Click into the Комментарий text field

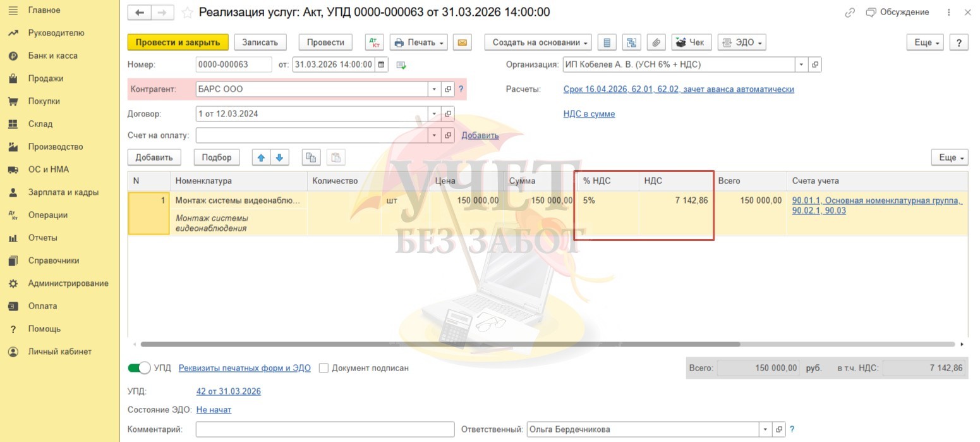[x=325, y=429]
